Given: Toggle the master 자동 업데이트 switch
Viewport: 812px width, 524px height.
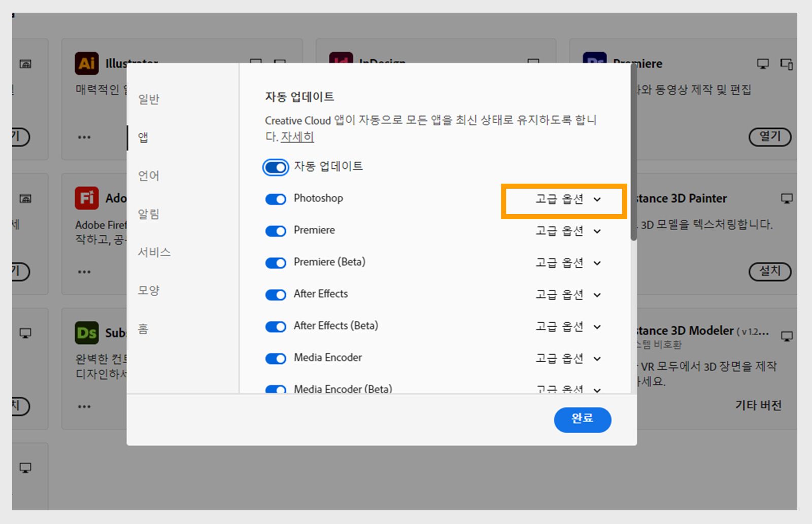Looking at the screenshot, I should click(276, 167).
